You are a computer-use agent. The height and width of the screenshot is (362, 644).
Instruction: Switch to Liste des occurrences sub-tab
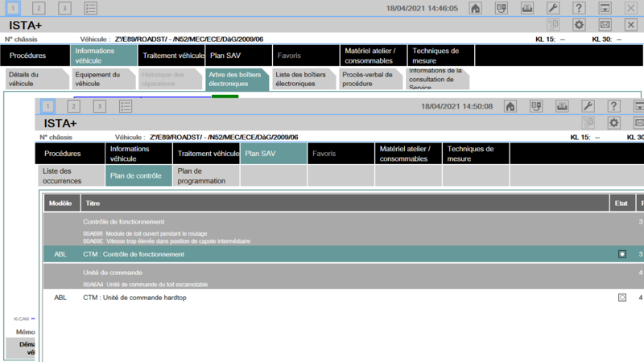(72, 175)
